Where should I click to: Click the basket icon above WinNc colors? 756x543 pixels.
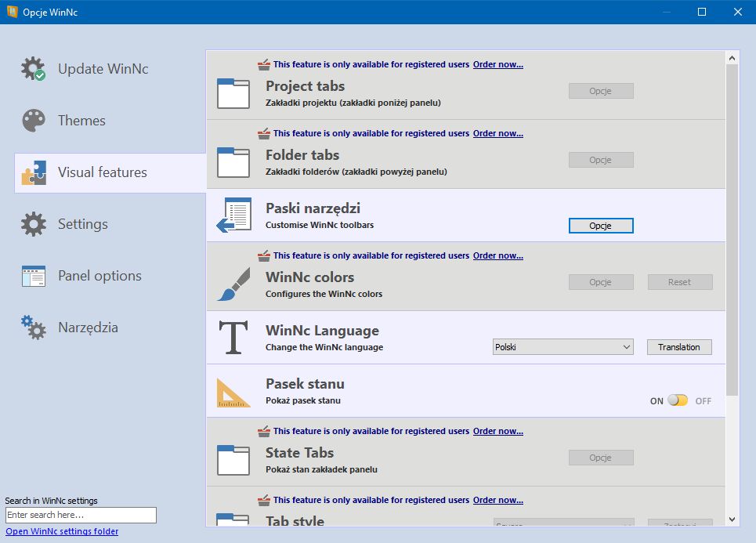point(264,255)
